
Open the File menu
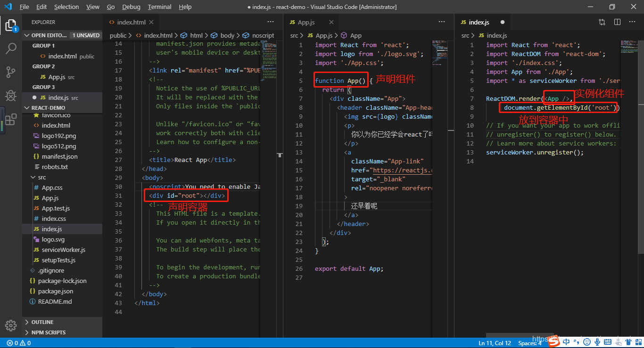(x=25, y=7)
